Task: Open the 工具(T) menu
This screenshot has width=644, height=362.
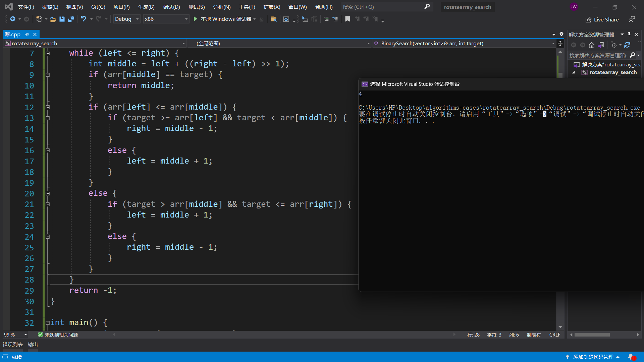Action: (247, 7)
